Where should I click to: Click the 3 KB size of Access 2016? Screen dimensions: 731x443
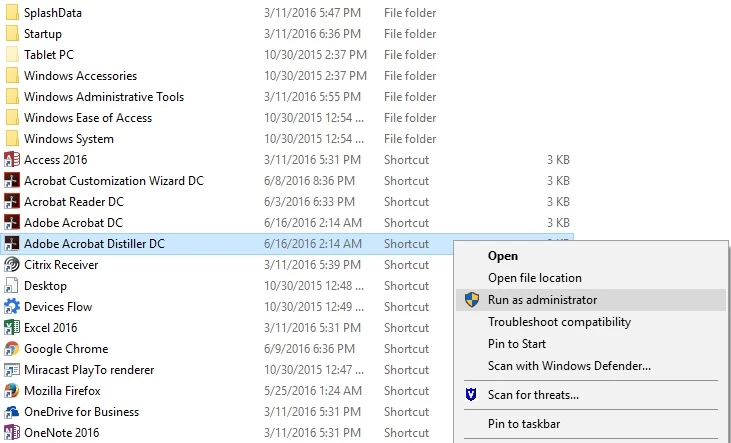click(x=558, y=159)
